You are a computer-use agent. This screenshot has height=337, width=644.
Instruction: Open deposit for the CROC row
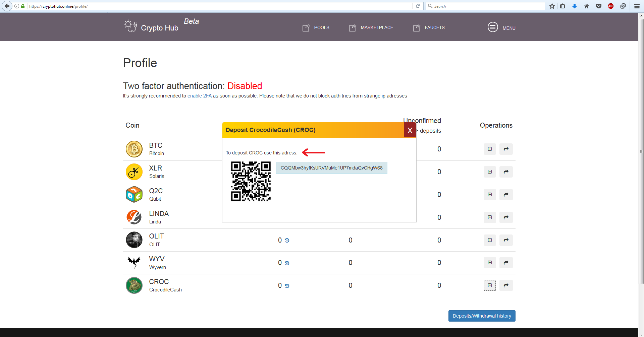490,285
